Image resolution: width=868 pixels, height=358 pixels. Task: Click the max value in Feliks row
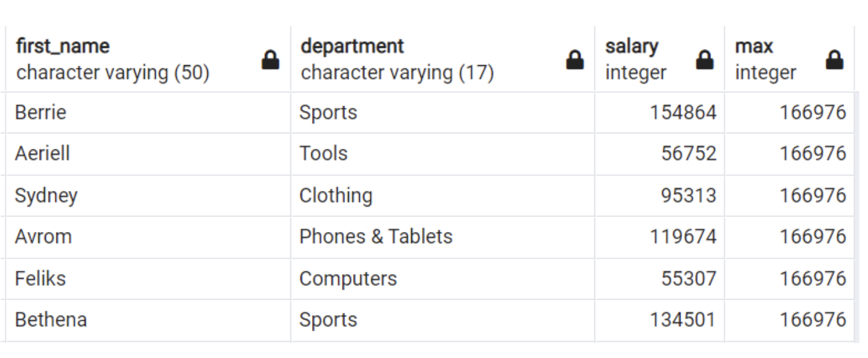click(813, 279)
